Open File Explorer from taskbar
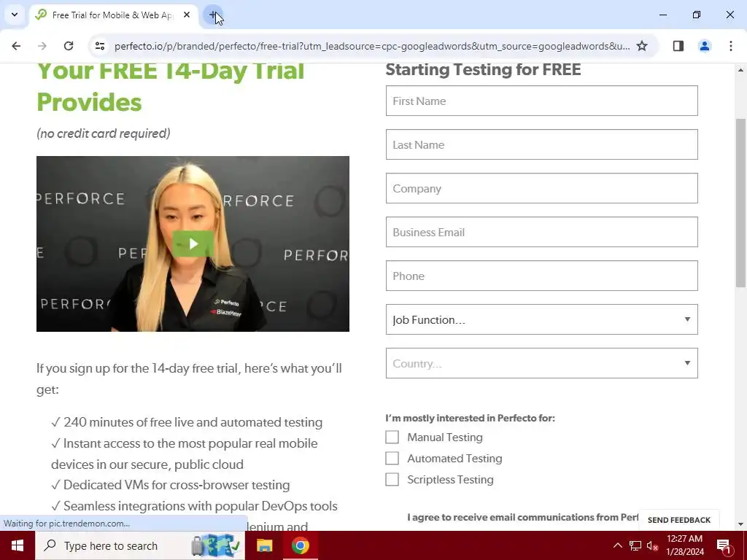This screenshot has height=560, width=747. pyautogui.click(x=264, y=545)
